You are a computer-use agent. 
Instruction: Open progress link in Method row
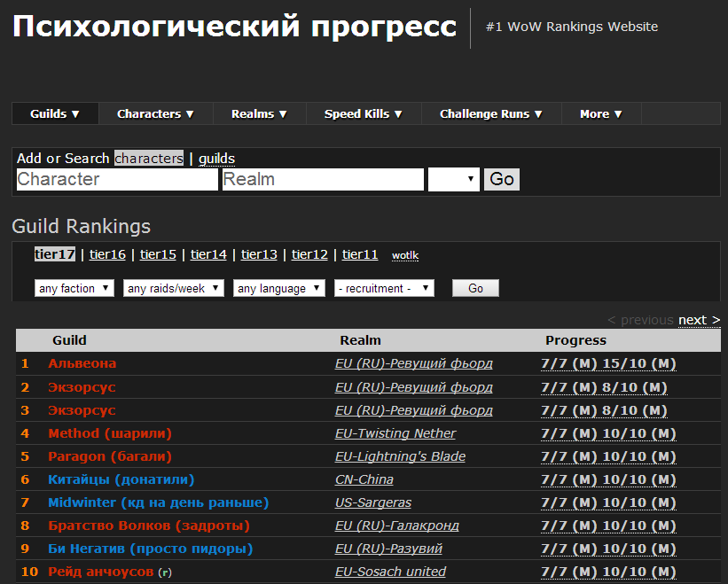(608, 433)
